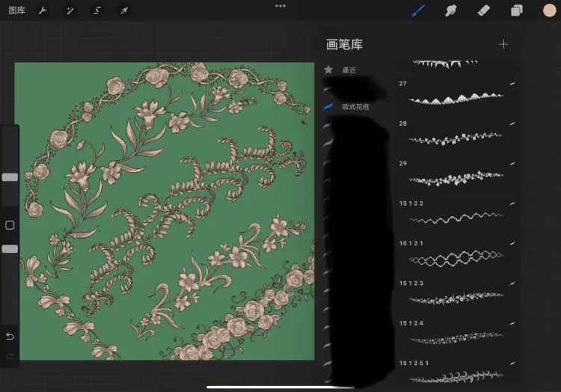Select the Transform arrow tool
The width and height of the screenshot is (561, 392).
pyautogui.click(x=124, y=10)
